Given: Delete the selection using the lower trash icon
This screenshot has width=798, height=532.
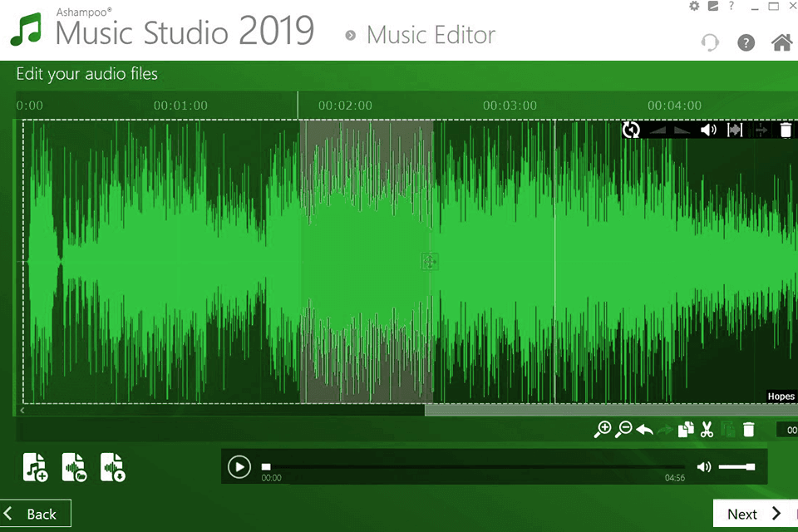Looking at the screenshot, I should [749, 429].
